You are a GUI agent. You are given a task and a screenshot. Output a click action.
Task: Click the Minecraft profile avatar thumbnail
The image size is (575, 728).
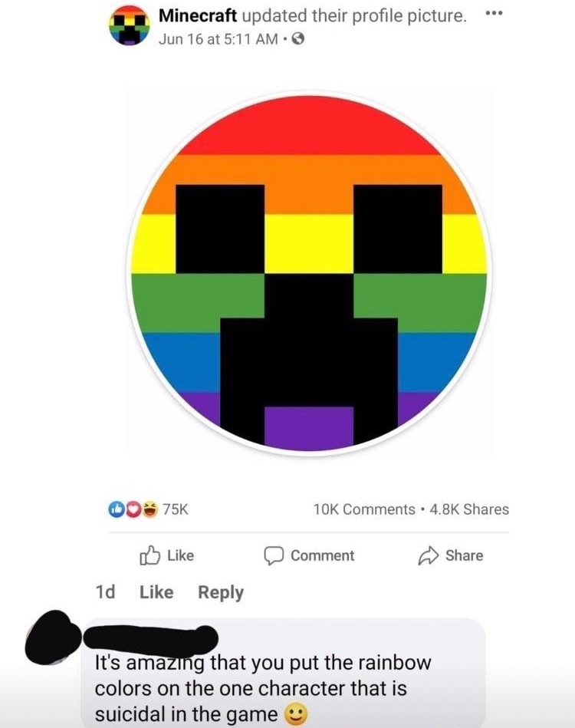click(x=130, y=25)
